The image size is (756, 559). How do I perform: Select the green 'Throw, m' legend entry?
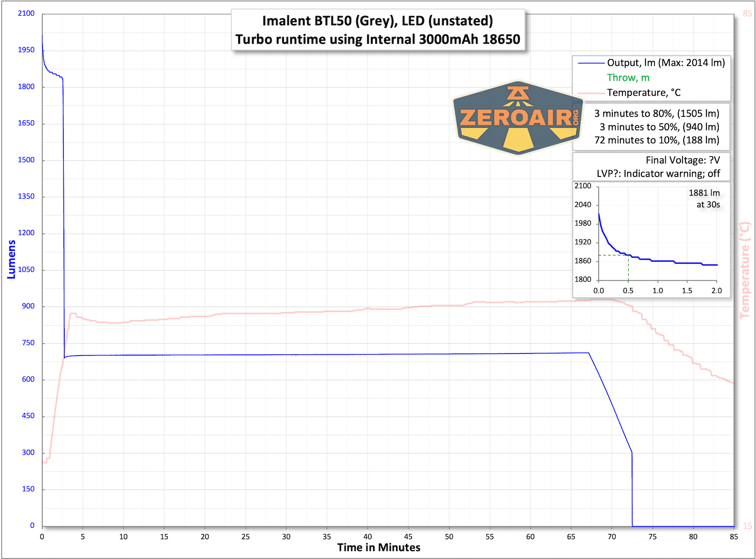click(628, 78)
